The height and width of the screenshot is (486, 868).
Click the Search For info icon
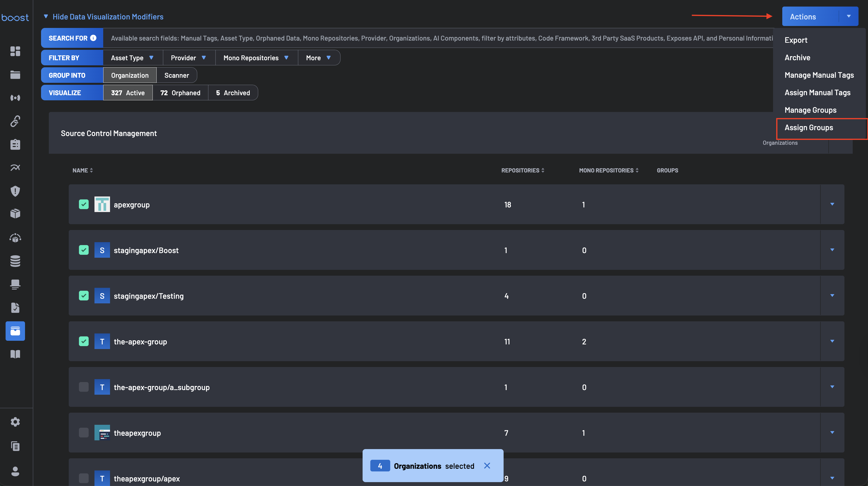pos(93,38)
